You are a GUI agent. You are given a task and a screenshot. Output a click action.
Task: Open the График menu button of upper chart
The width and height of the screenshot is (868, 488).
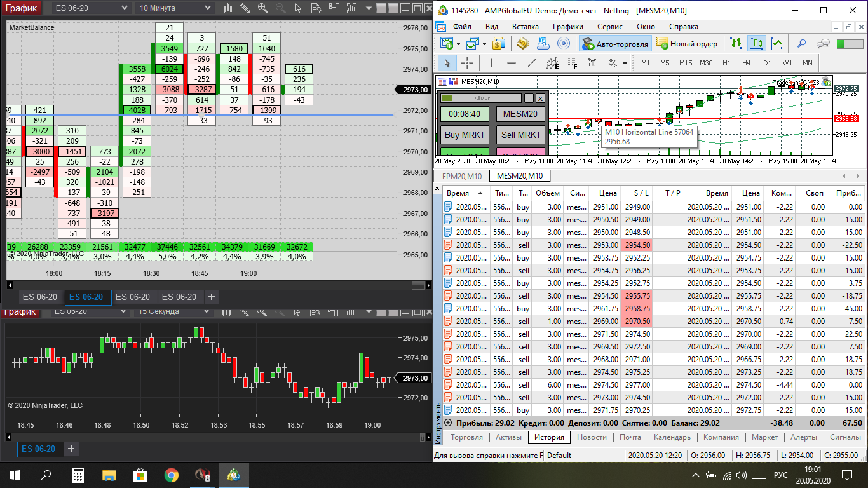click(x=21, y=8)
